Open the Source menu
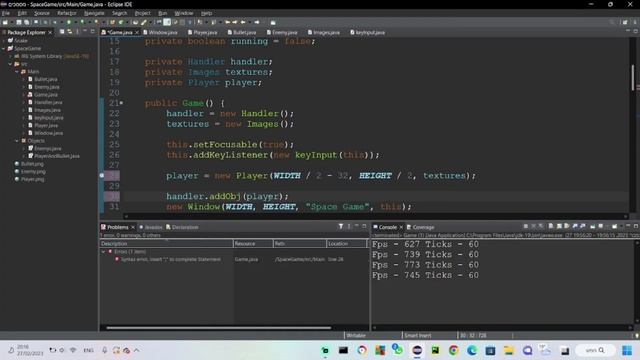Viewport: 640px width, 360px height. coord(42,13)
